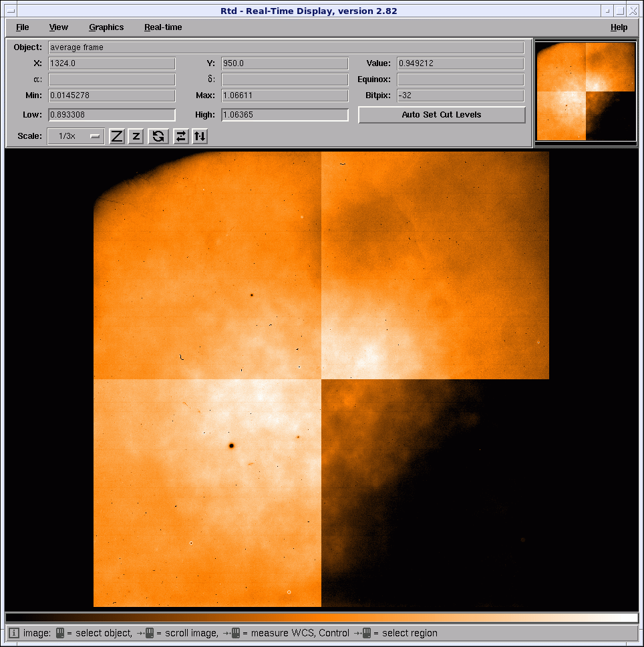Click the pan window thumbnail image

[x=586, y=91]
